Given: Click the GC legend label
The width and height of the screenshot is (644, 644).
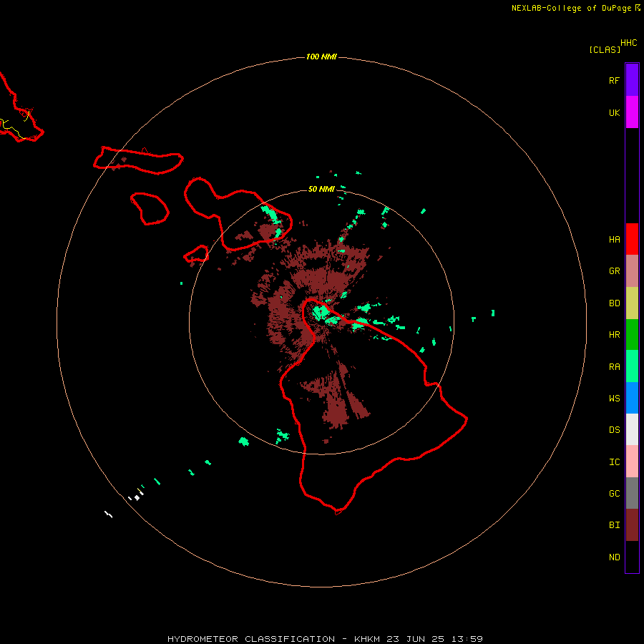Looking at the screenshot, I should point(614,494).
